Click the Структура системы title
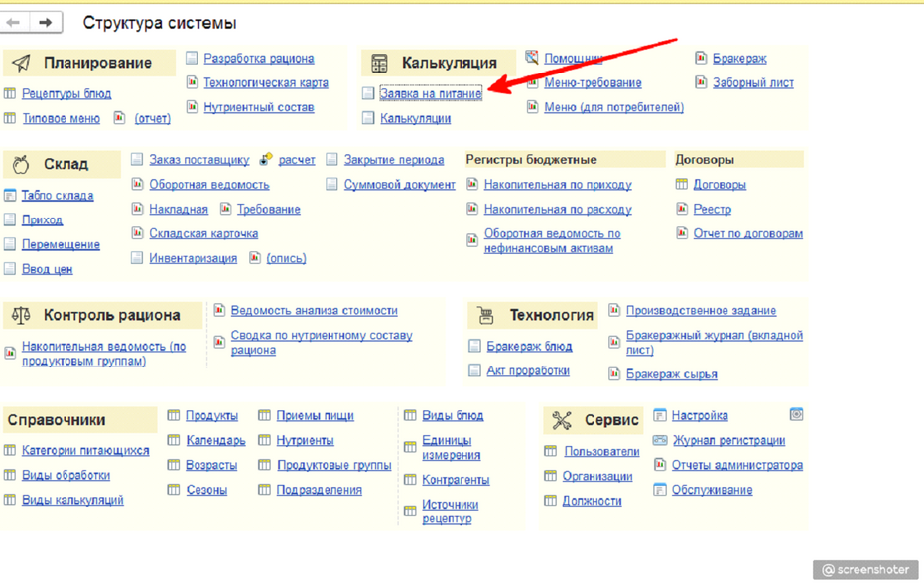 click(x=160, y=23)
